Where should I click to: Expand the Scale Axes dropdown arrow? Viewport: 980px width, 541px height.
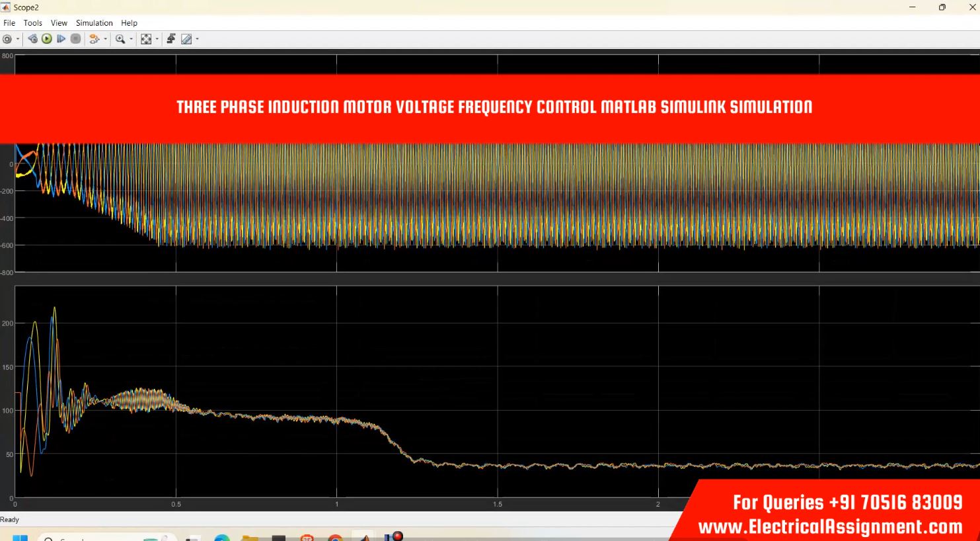(157, 39)
